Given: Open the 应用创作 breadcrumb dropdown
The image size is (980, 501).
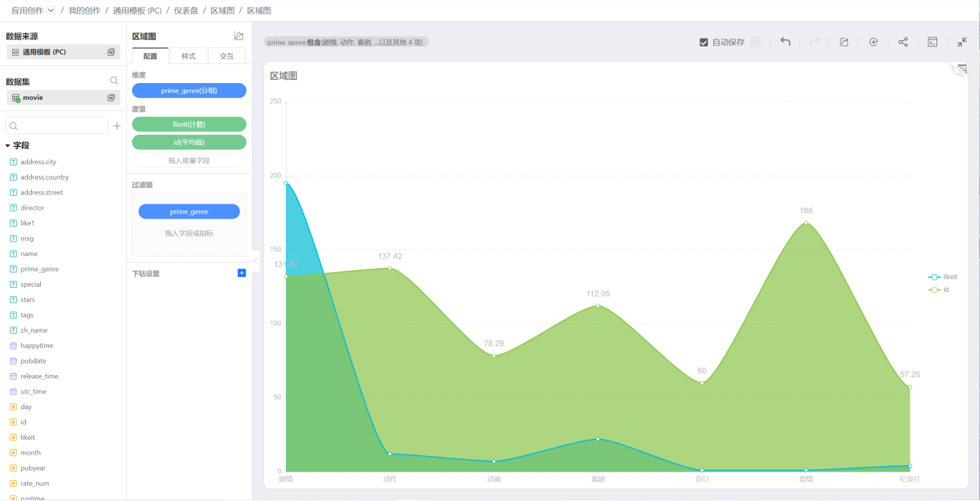Looking at the screenshot, I should pos(51,10).
